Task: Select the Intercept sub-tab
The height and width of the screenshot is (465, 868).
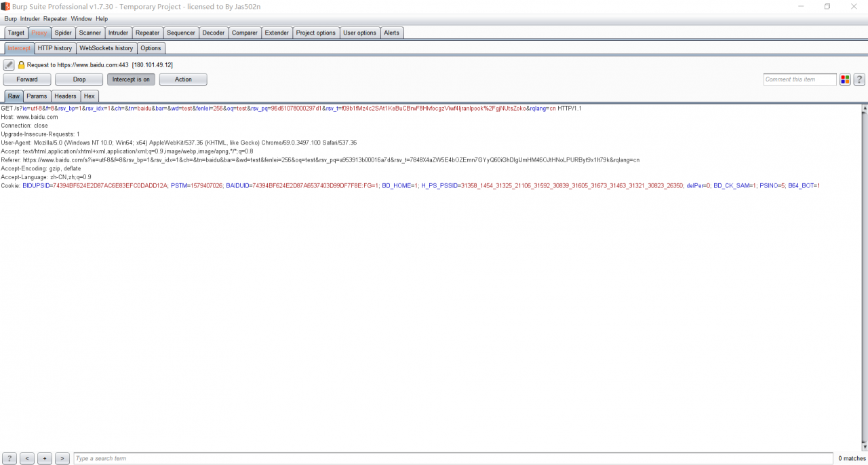Action: coord(19,48)
